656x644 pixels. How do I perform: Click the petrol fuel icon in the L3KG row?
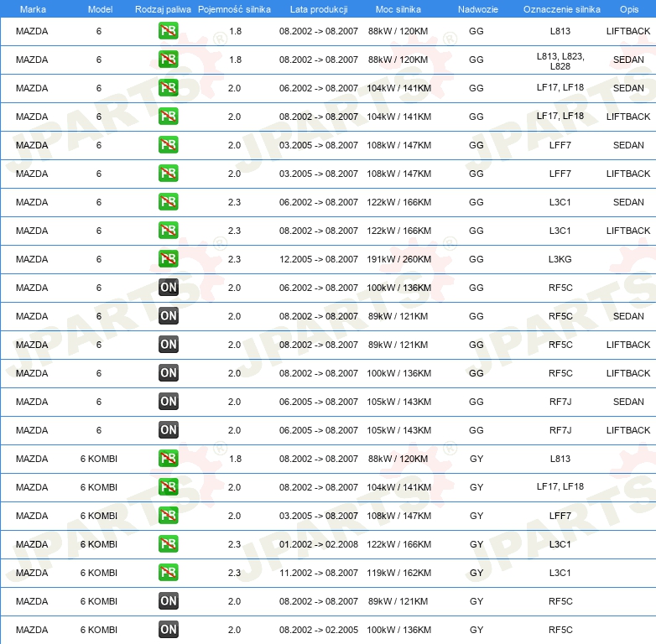pos(168,259)
